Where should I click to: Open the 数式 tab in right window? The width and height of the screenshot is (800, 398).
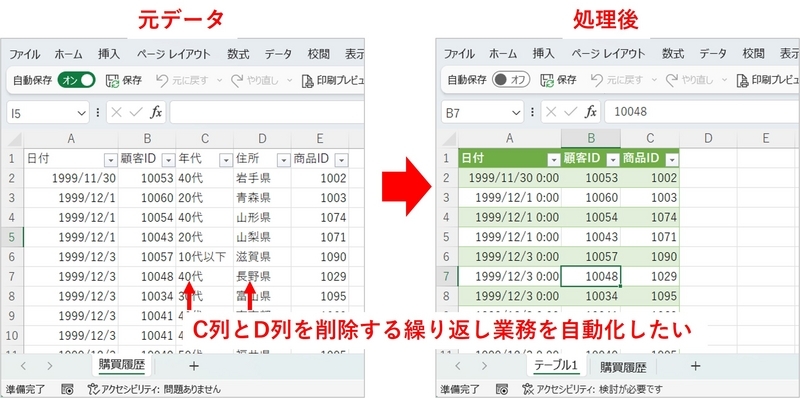(x=673, y=54)
